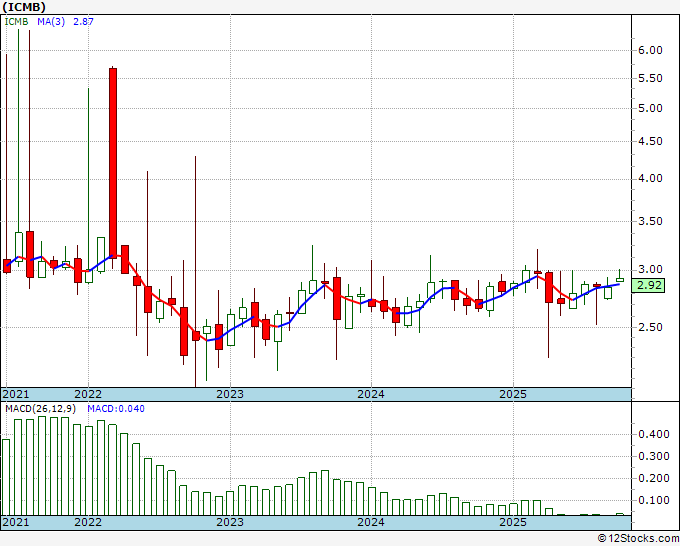Click the 2023 label on MACD axis

coord(230,522)
